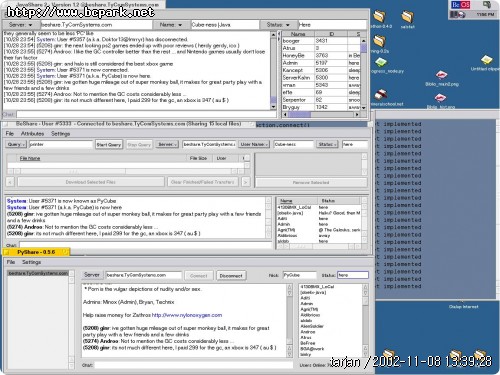Click Clear Finished/Failed Transfers button

tap(202, 182)
